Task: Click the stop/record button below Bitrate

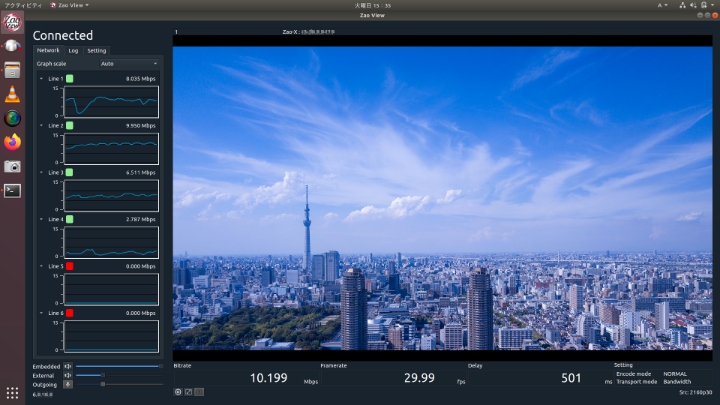Action: [178, 392]
